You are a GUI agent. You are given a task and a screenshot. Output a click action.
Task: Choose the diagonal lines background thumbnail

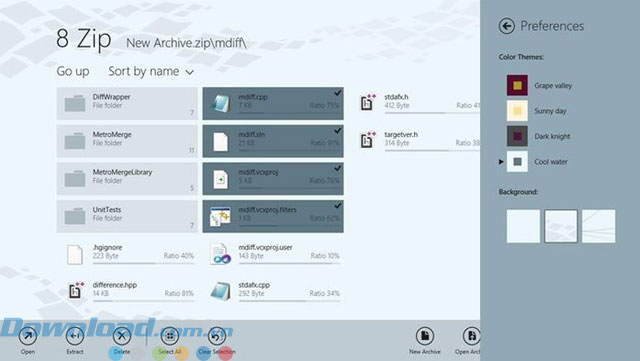[x=598, y=226]
